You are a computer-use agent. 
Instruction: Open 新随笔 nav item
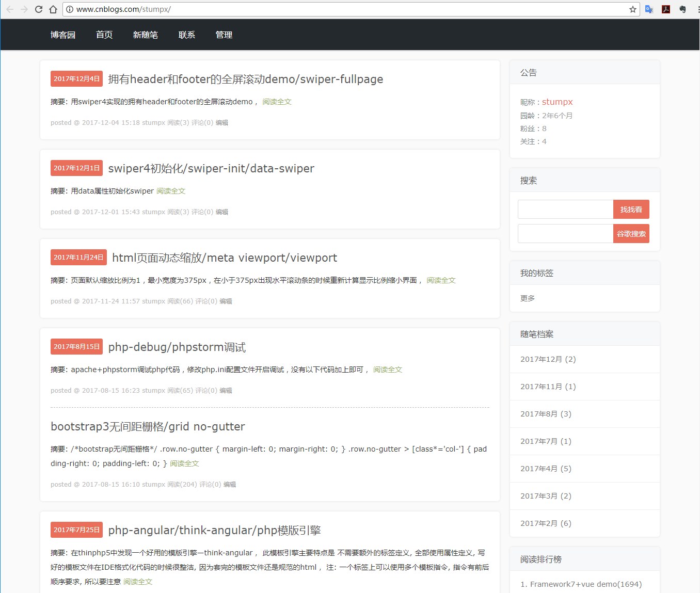coord(146,35)
